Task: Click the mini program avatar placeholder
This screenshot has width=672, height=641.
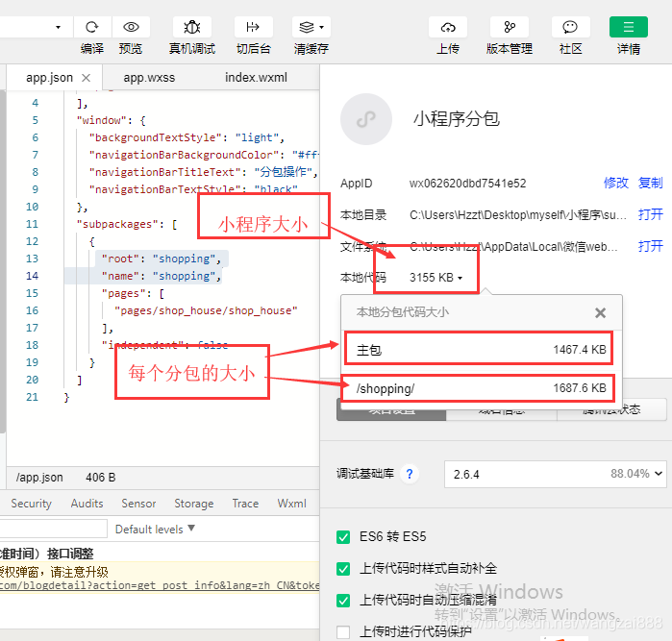Action: tap(365, 119)
